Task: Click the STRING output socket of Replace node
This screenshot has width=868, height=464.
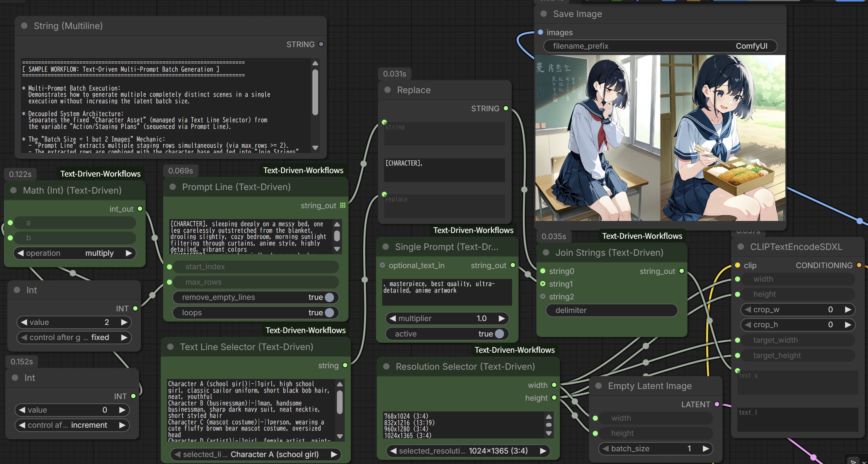Action: (x=506, y=109)
